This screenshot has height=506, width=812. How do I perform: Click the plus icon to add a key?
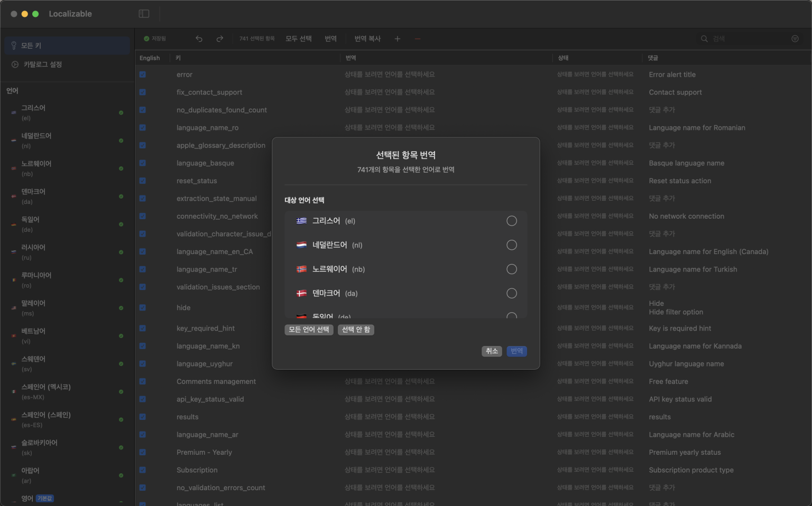click(397, 38)
